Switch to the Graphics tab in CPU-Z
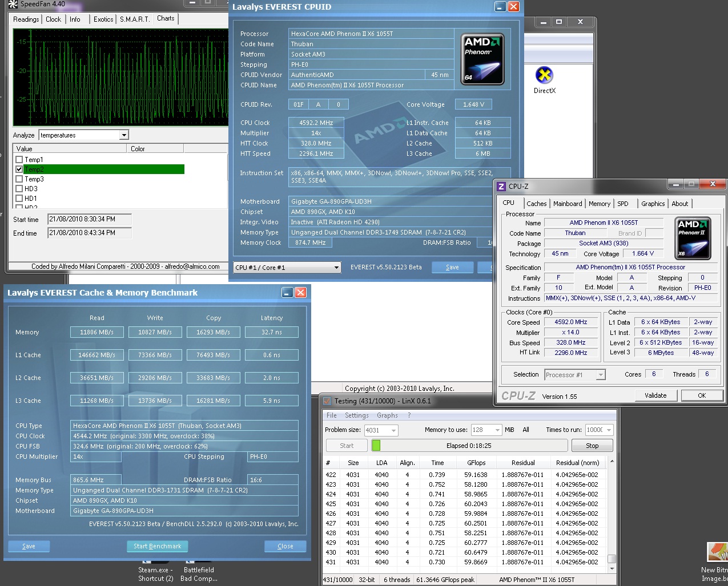Screen dimensions: 728x586 click(653, 204)
